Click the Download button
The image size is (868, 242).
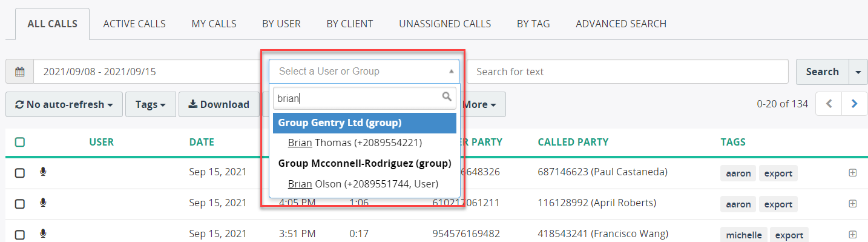pyautogui.click(x=219, y=104)
